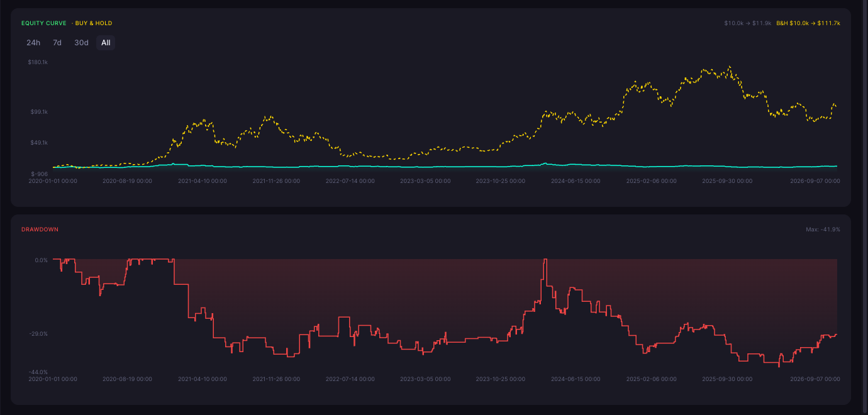Click 2022-07-14 00:00 on the equity chart axis

(350, 181)
